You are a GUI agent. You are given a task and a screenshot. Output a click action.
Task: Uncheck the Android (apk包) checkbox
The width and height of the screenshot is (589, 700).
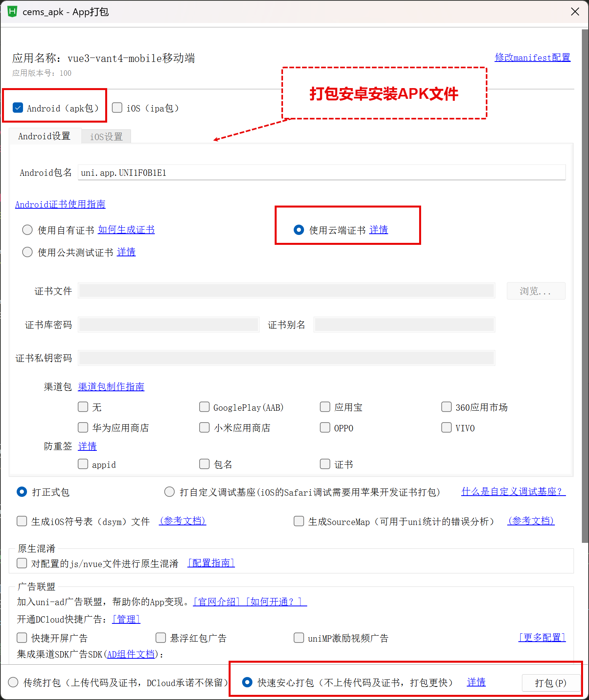coord(18,108)
